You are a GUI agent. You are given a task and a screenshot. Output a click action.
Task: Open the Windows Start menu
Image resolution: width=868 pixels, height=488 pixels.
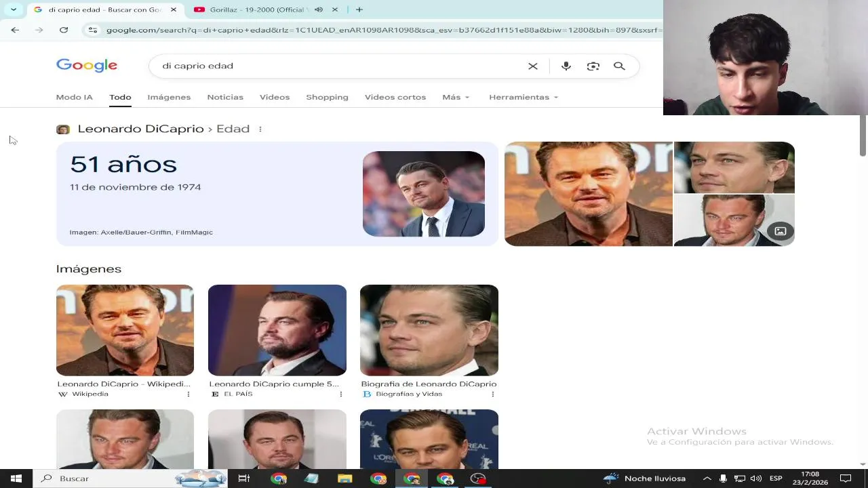(16, 479)
